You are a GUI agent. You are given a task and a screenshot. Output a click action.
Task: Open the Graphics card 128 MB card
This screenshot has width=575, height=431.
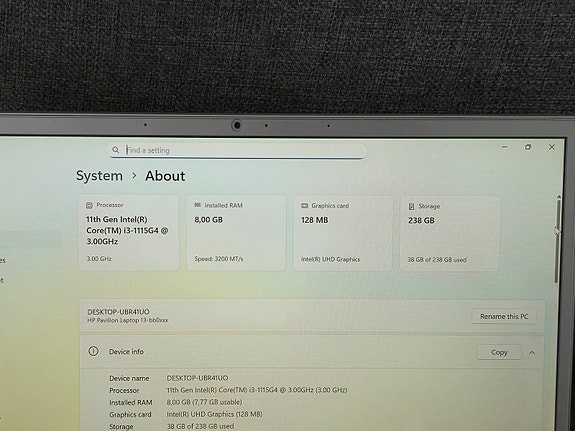click(343, 233)
